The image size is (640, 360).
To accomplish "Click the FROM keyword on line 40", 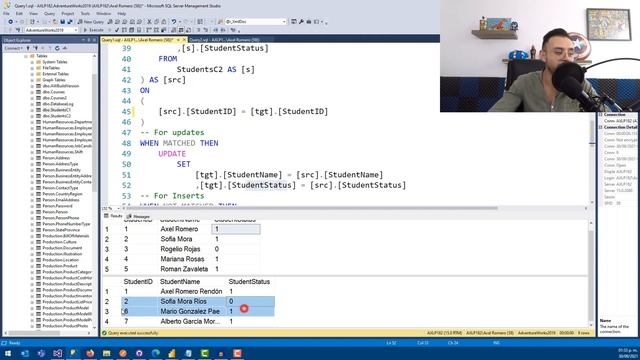I will coord(167,59).
